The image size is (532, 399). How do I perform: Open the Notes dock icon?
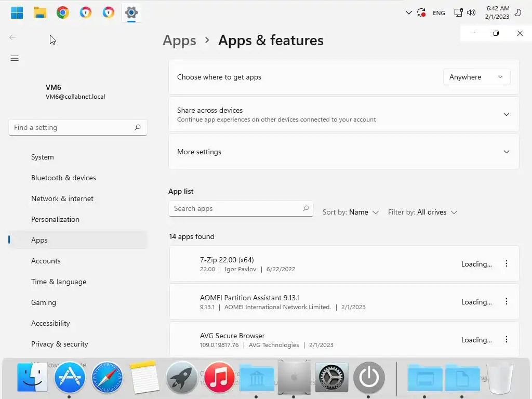click(x=144, y=377)
